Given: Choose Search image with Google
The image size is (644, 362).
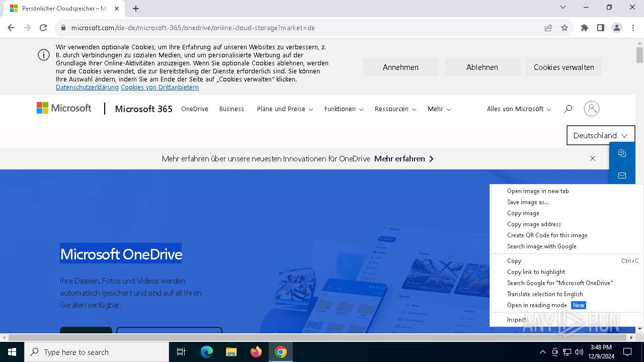Looking at the screenshot, I should [x=567, y=246].
